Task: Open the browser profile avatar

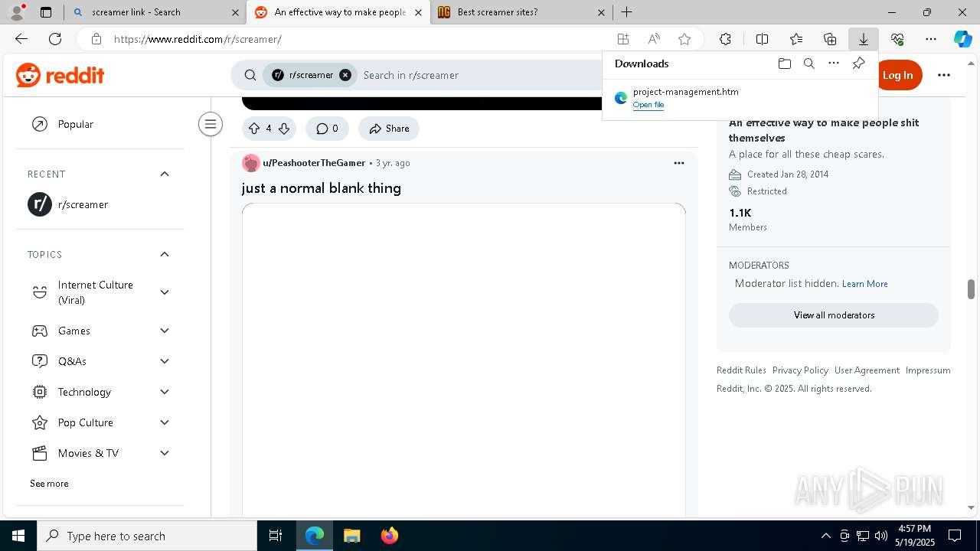Action: [17, 12]
